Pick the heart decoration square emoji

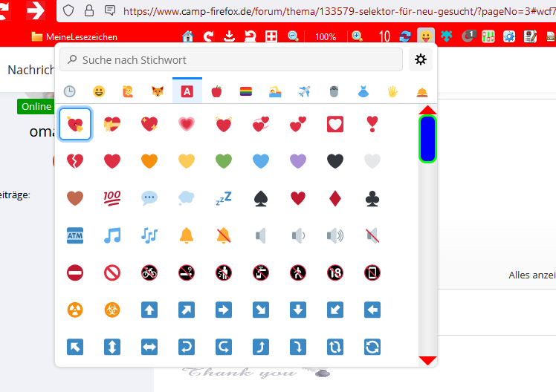click(335, 124)
